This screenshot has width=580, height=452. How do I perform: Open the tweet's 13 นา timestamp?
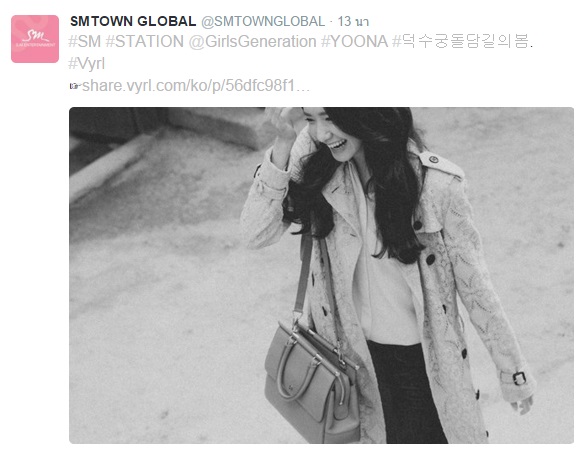point(353,21)
